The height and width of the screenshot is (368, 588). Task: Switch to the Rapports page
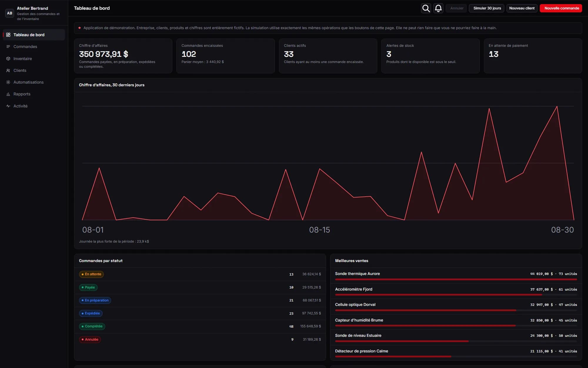point(34,94)
